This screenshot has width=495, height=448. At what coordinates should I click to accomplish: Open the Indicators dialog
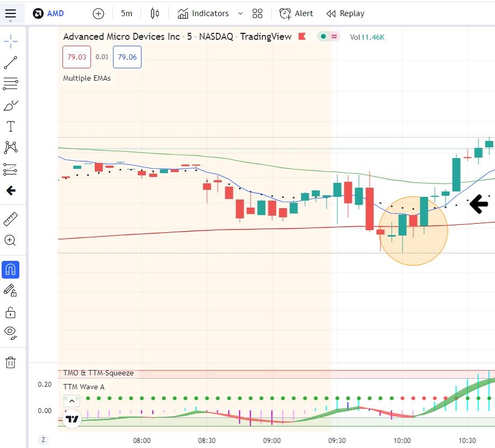pyautogui.click(x=203, y=13)
